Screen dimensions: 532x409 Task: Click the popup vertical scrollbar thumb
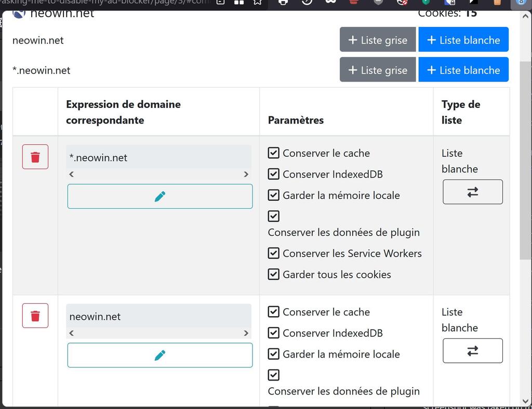point(525,160)
